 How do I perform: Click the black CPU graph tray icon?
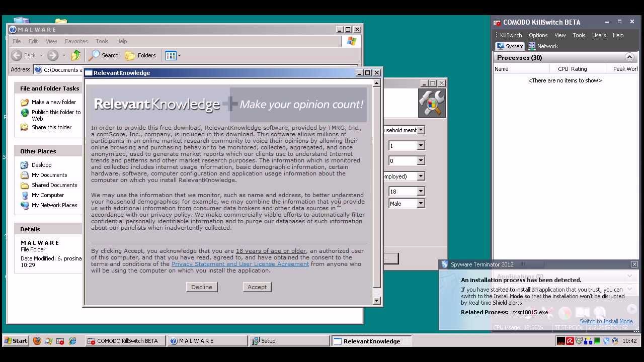pos(560,341)
